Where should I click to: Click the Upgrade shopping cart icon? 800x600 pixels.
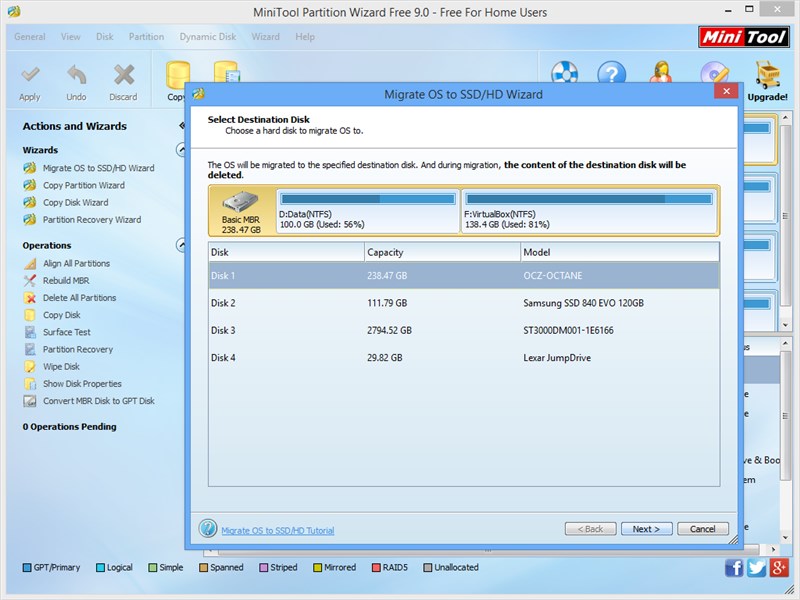(x=767, y=74)
